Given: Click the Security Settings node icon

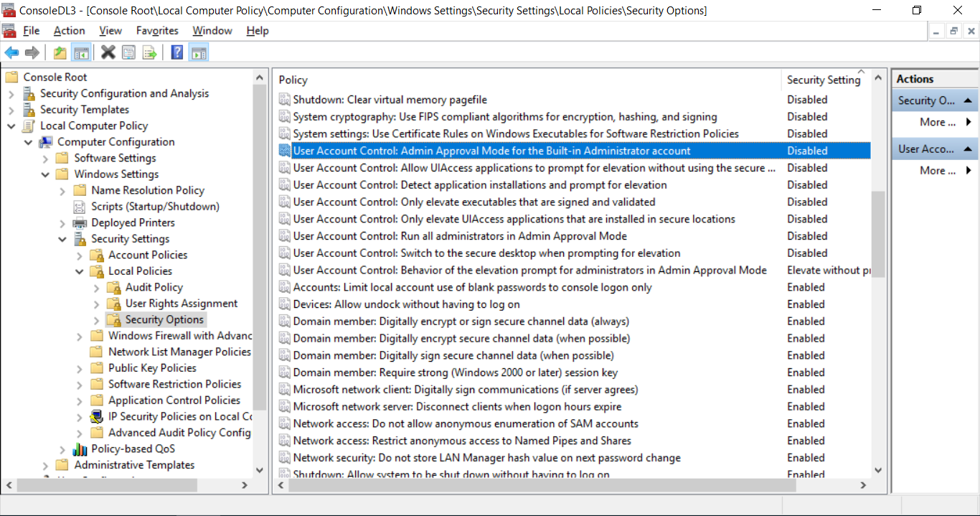Looking at the screenshot, I should pyautogui.click(x=80, y=238).
